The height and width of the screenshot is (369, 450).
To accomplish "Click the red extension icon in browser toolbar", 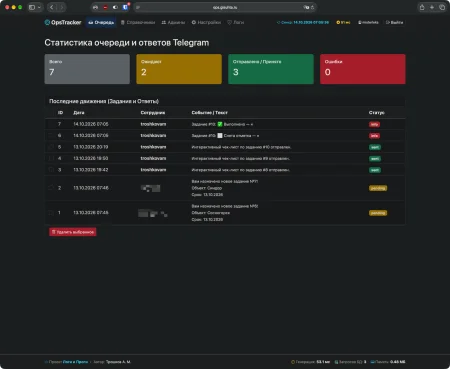I will point(105,7).
